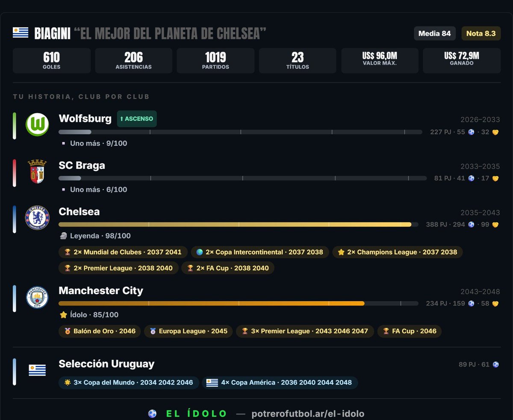
Task: Click the Balón de Oro 2046 badge
Action: point(100,331)
